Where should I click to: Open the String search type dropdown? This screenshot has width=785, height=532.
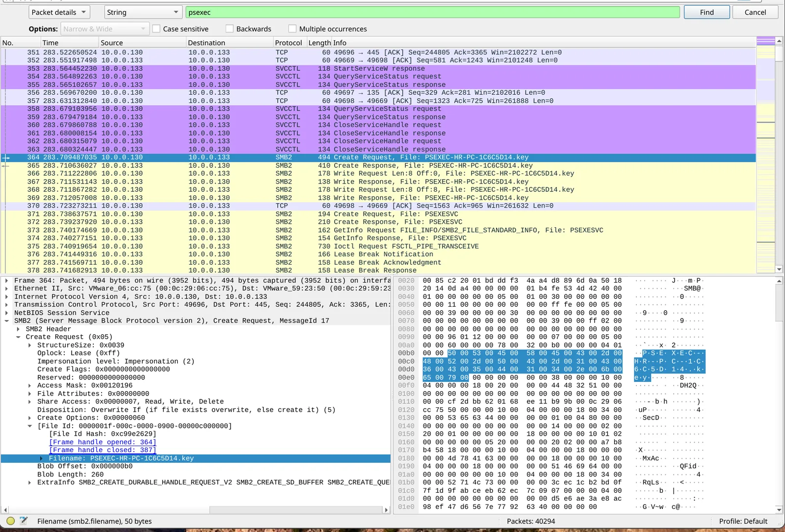pos(143,12)
